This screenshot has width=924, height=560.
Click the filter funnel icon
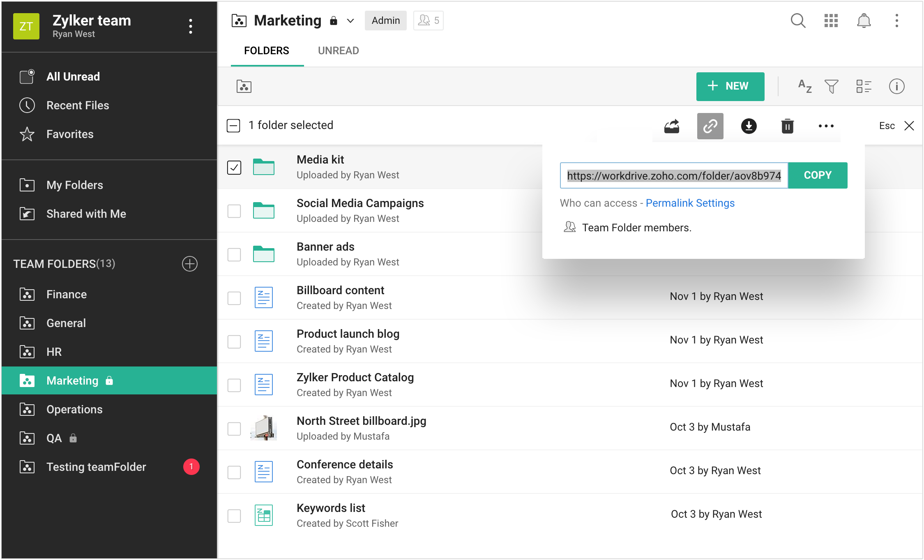pyautogui.click(x=831, y=86)
